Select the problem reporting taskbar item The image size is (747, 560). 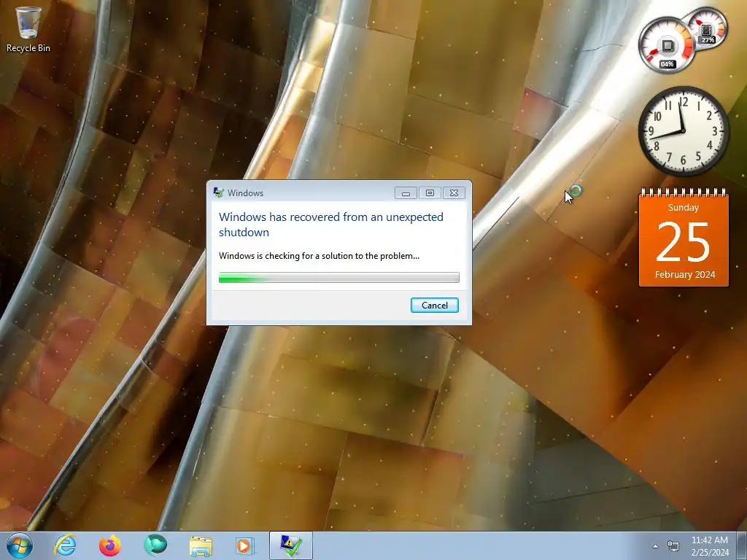coord(290,545)
